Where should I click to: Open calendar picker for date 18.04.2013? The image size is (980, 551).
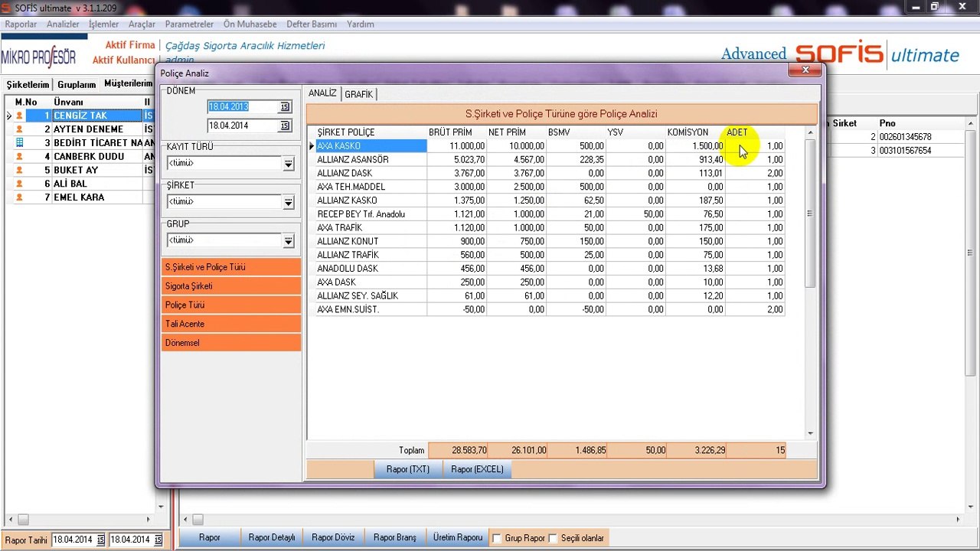(x=285, y=106)
